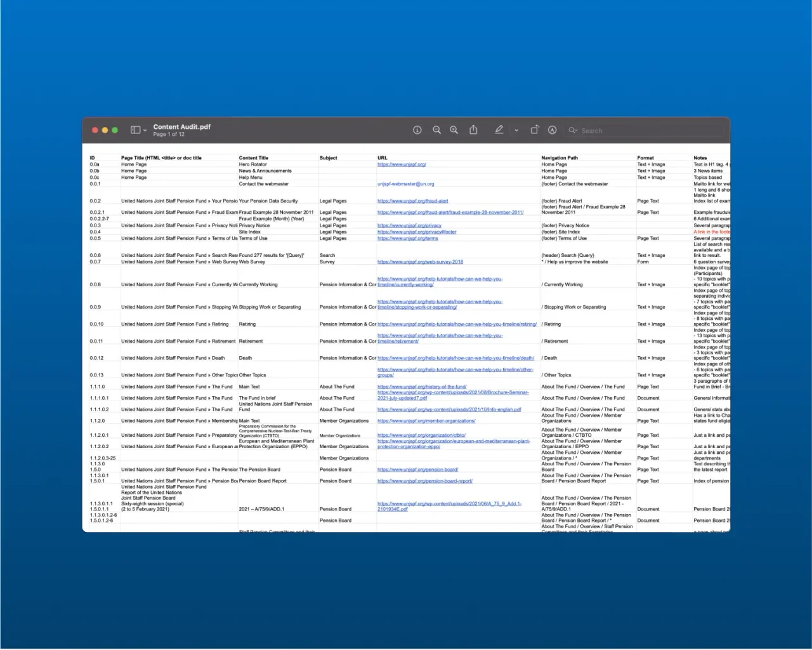Select the 'Site Index' content title cell

point(250,232)
